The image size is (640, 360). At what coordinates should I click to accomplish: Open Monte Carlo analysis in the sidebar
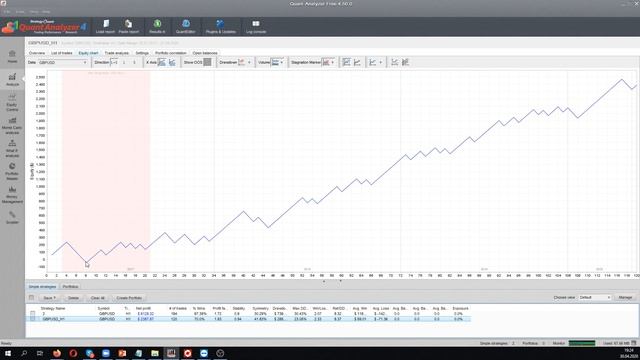pos(12,126)
